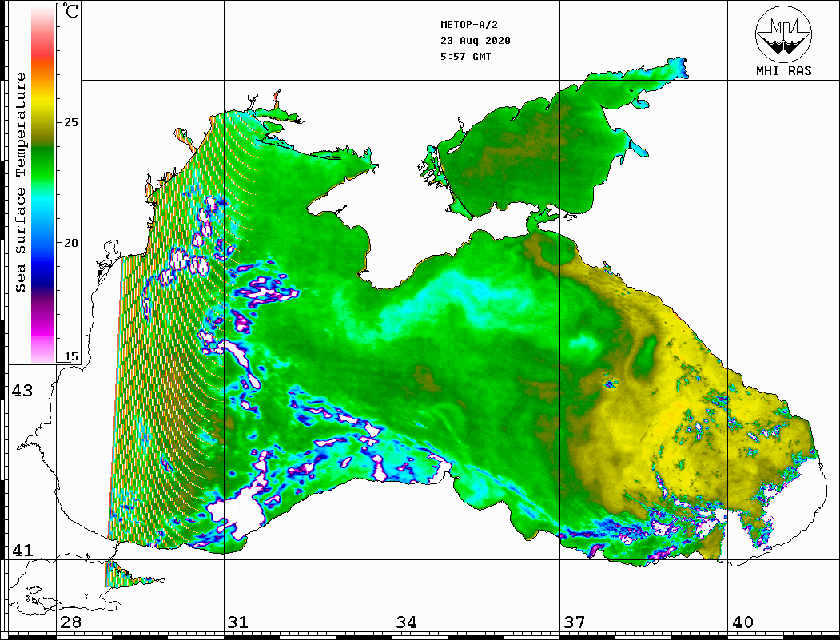
Task: Click the latitude label '43'
Action: 22,391
